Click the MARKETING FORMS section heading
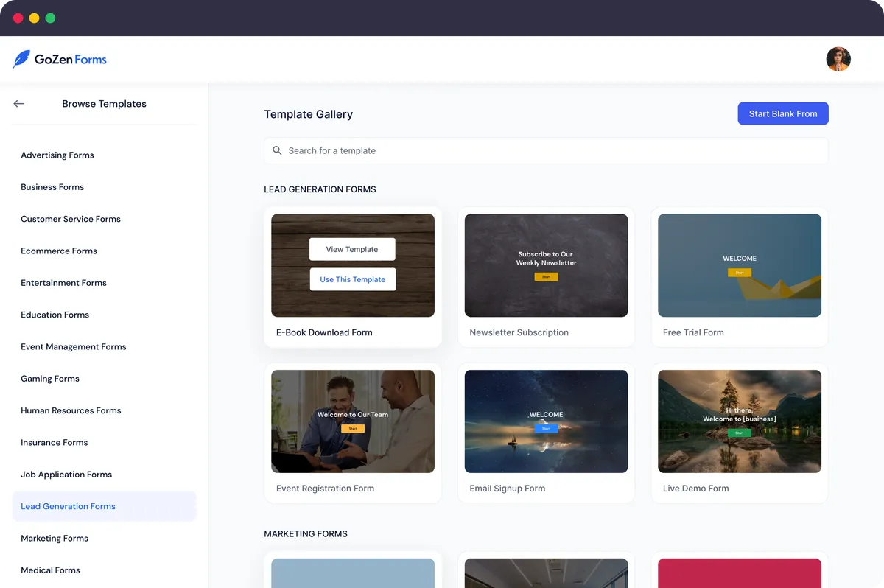 tap(306, 533)
